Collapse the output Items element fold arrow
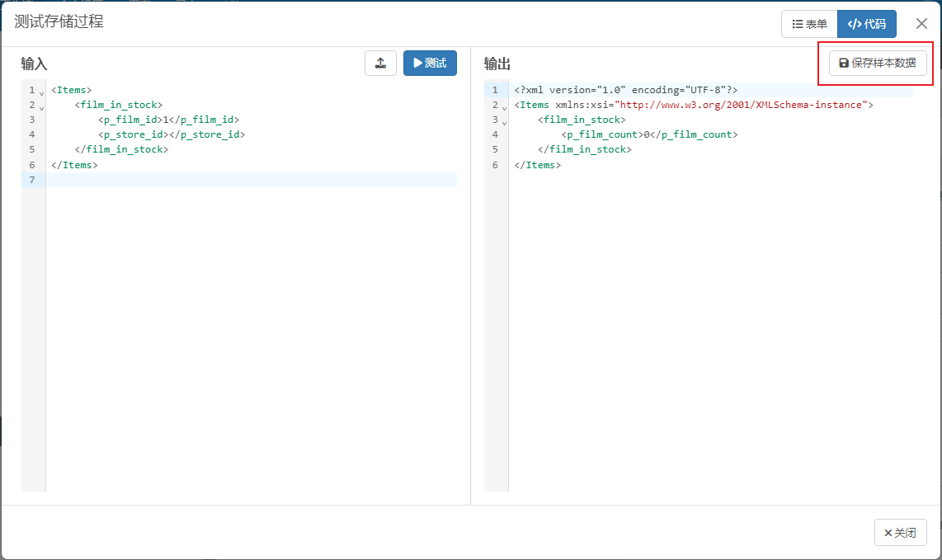 point(504,107)
